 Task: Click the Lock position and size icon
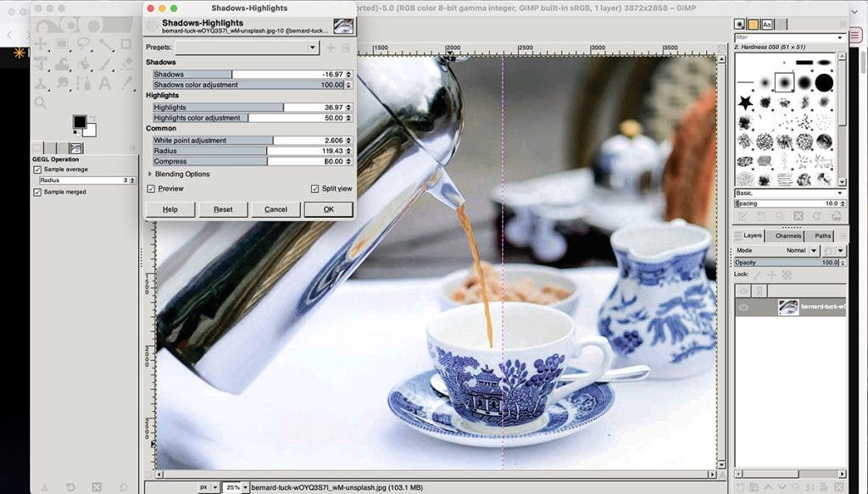771,275
